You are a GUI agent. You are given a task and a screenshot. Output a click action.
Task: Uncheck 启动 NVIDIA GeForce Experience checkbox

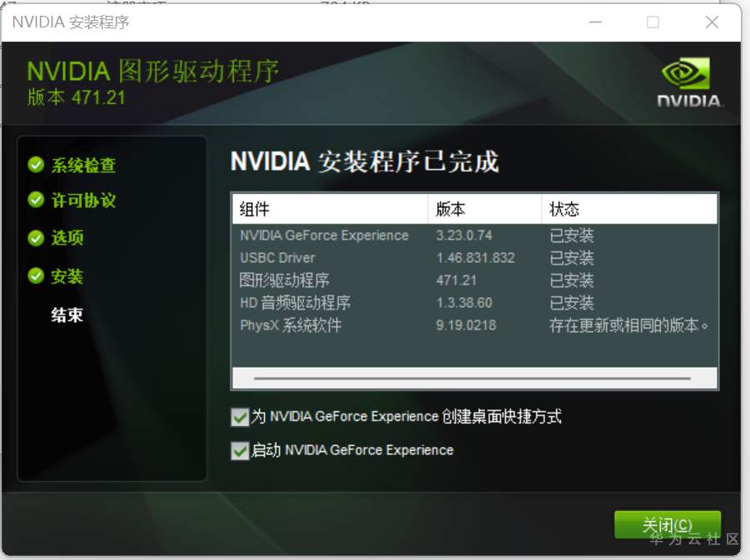240,450
